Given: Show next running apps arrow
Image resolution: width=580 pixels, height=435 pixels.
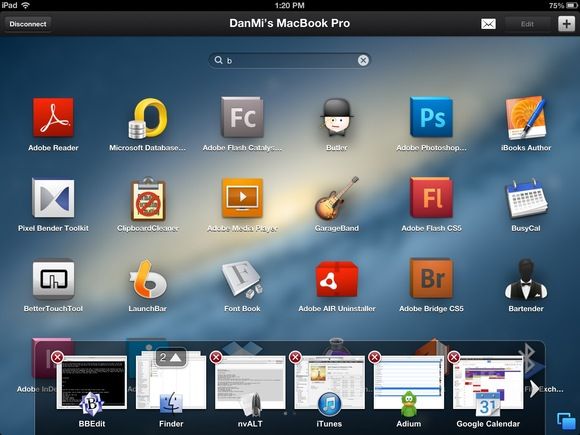Looking at the screenshot, I should coord(535,389).
